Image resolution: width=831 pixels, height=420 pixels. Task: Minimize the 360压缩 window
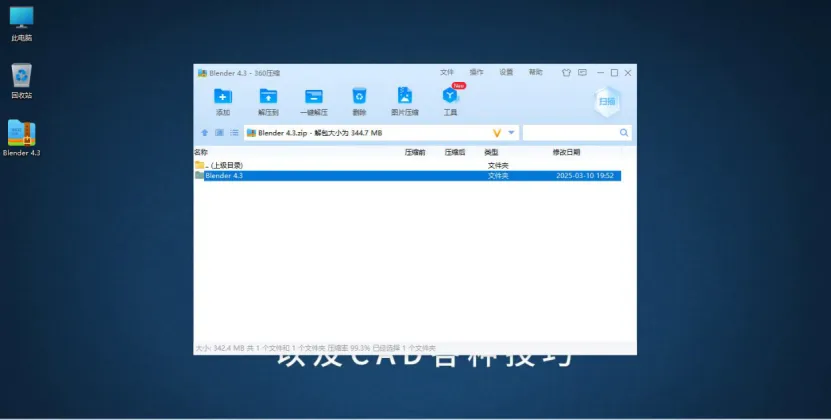(x=600, y=73)
